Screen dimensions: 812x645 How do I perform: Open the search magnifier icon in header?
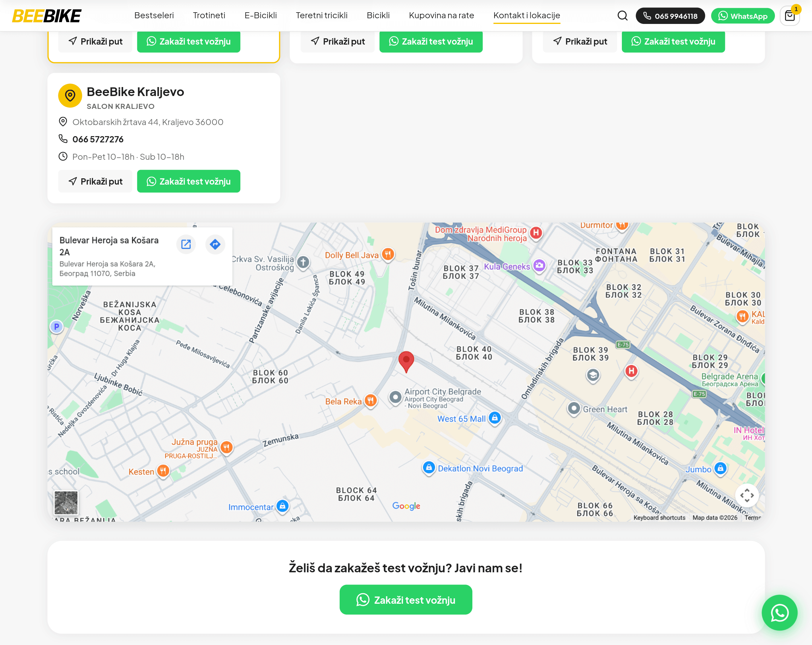[622, 16]
